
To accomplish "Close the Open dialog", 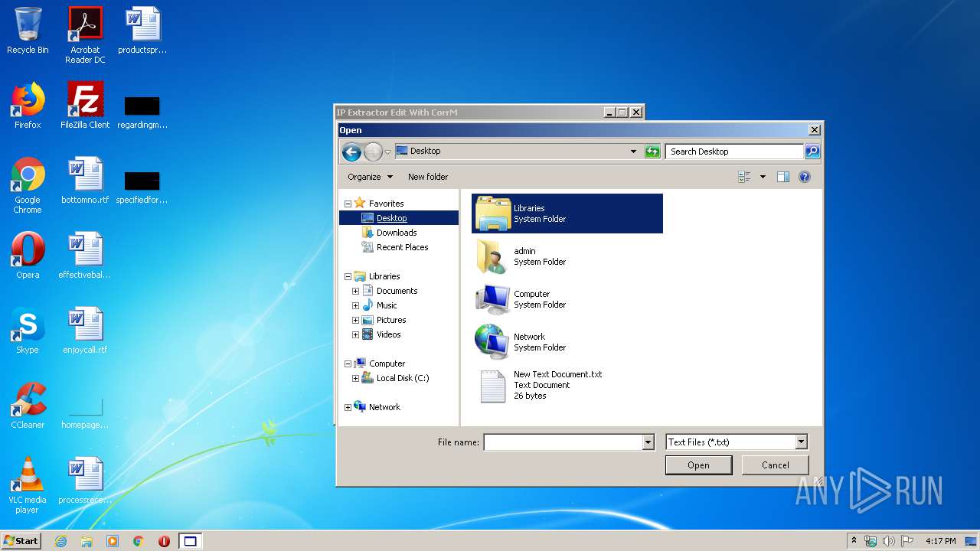I will [x=815, y=130].
